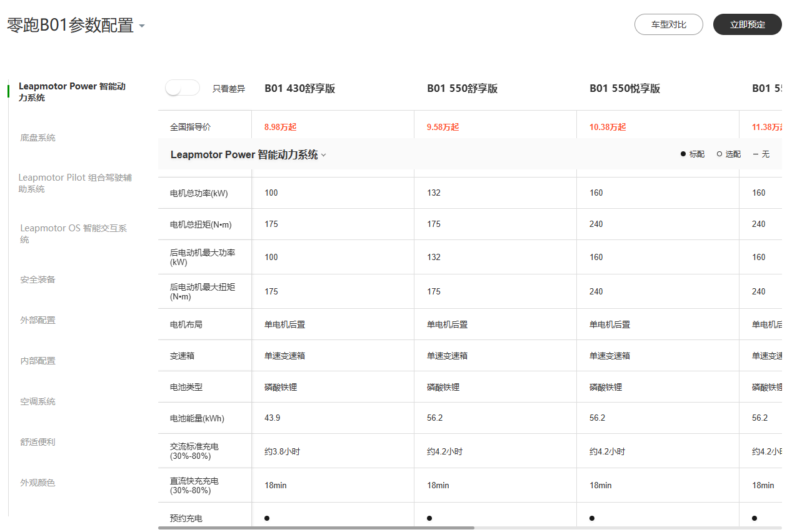This screenshot has height=532, width=802.
Task: Click the 约3.8小时 charging time value
Action: tap(282, 451)
